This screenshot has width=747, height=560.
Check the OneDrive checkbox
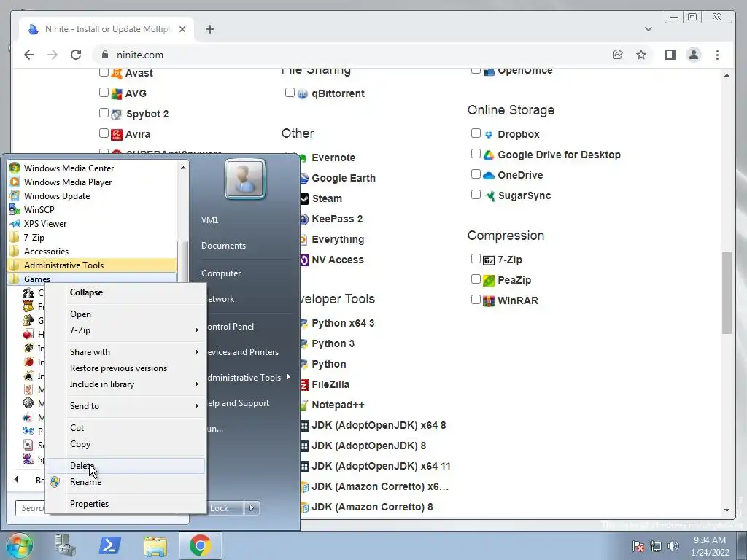[x=476, y=174]
